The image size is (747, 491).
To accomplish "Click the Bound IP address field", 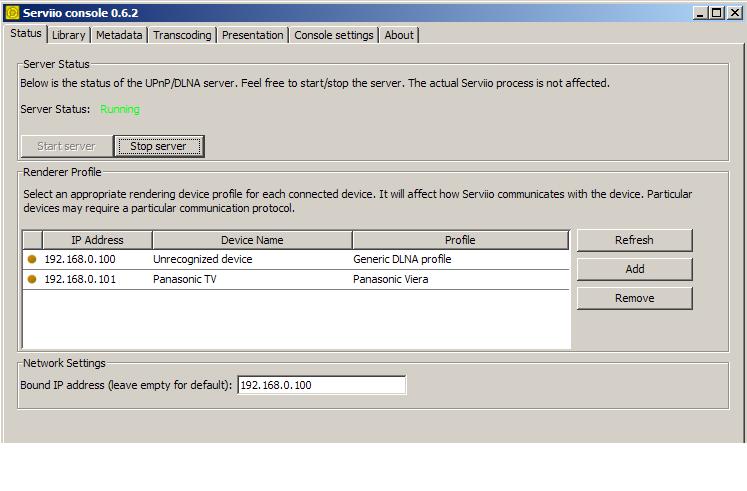I will click(x=321, y=385).
